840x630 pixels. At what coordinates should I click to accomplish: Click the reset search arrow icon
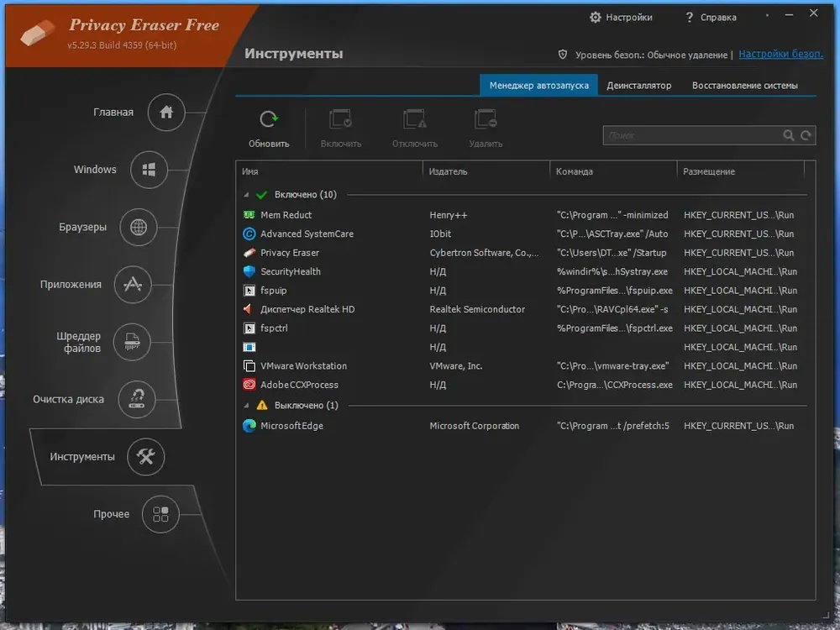(x=806, y=135)
